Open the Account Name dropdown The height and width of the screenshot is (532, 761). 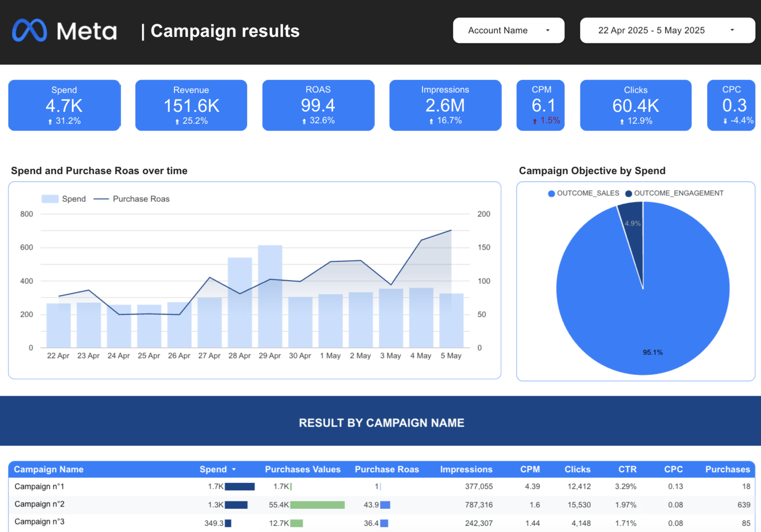point(508,30)
